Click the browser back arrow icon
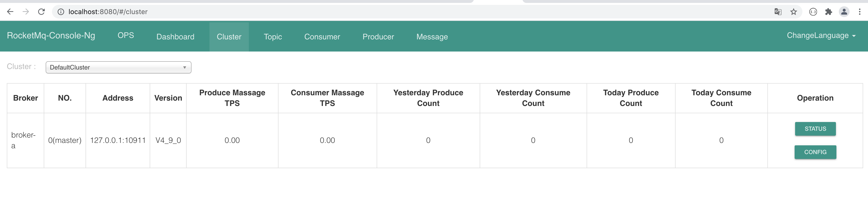Image resolution: width=868 pixels, height=209 pixels. [x=10, y=12]
